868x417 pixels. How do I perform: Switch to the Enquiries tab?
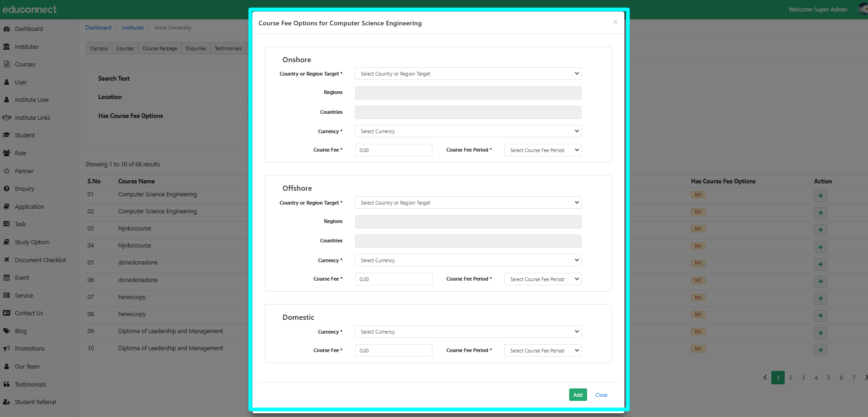tap(196, 48)
